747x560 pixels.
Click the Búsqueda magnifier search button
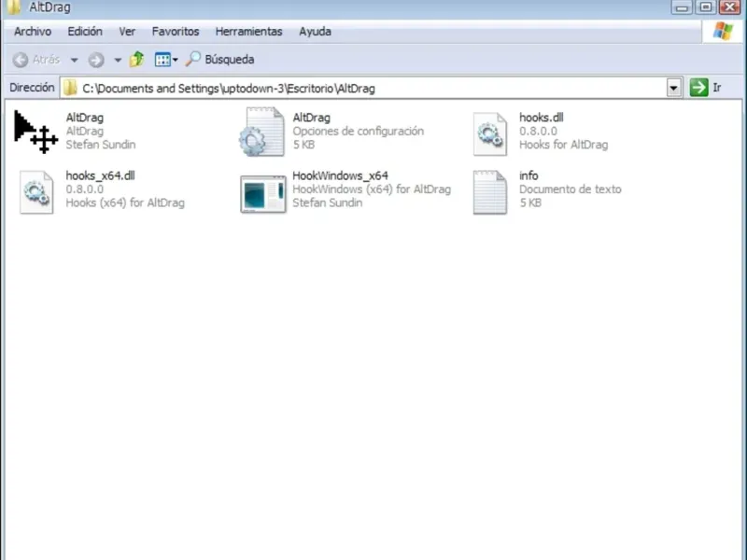219,59
